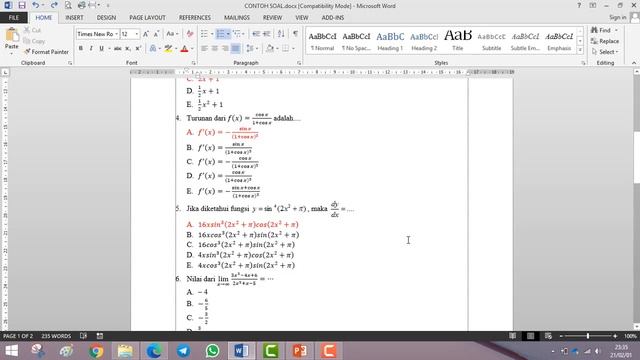This screenshot has height=360, width=640.
Task: Switch to the PAGE LAYOUT tab
Action: pos(147,18)
